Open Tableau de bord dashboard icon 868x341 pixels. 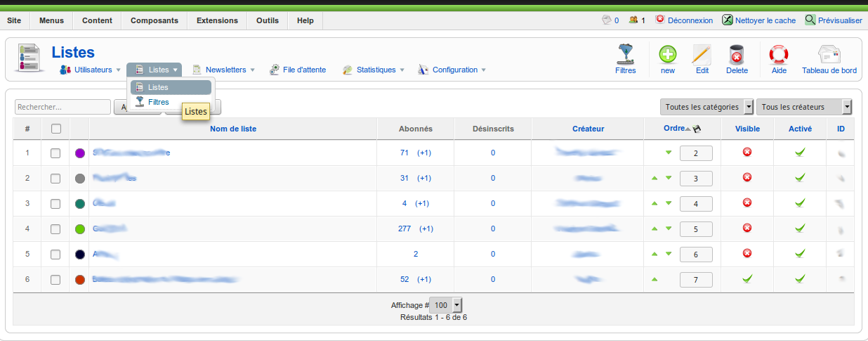point(829,54)
